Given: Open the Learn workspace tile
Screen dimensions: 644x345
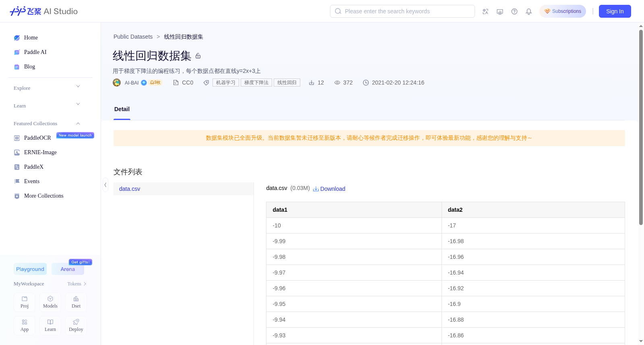Looking at the screenshot, I should [x=50, y=326].
